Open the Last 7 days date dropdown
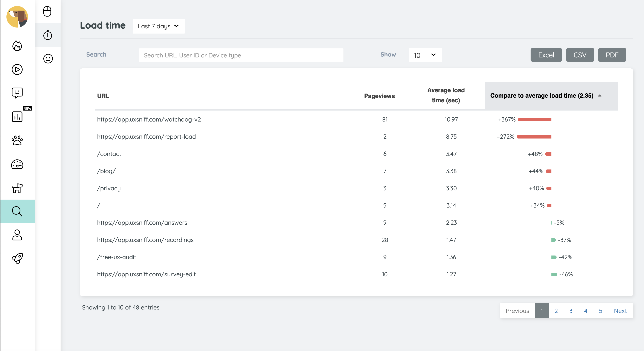The image size is (644, 351). pyautogui.click(x=159, y=26)
